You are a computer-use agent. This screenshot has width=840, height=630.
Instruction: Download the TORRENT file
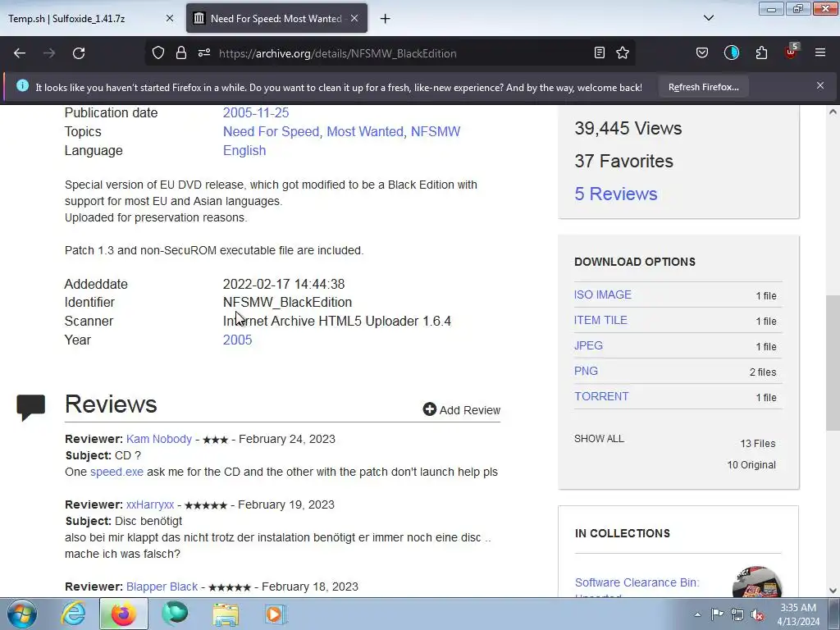pos(601,396)
